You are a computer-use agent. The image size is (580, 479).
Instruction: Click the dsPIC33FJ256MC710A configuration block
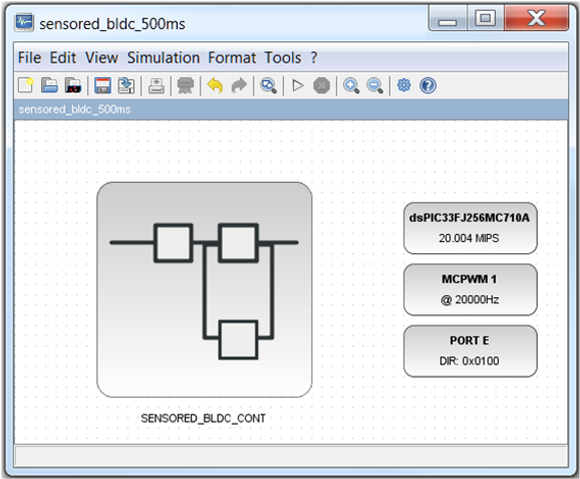click(x=470, y=228)
